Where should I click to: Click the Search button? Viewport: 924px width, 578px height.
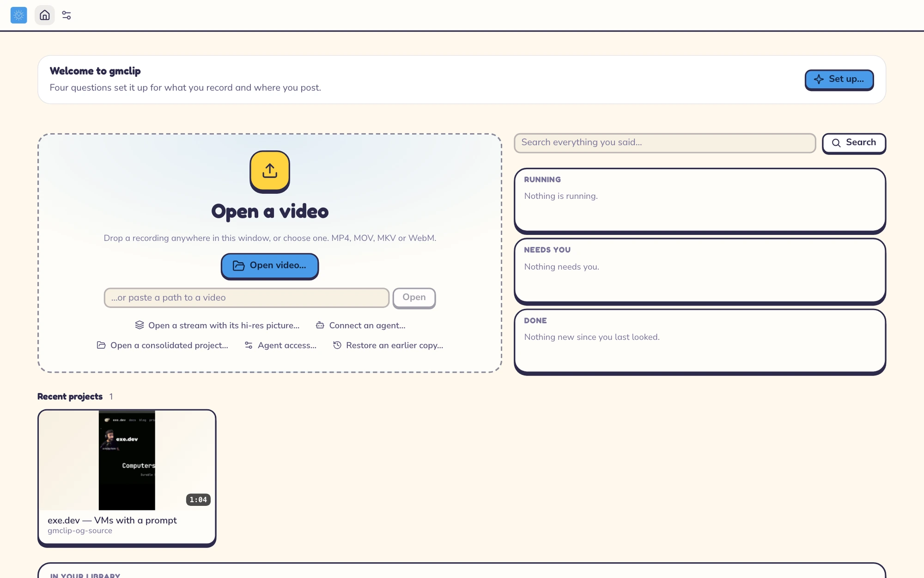[x=854, y=143]
